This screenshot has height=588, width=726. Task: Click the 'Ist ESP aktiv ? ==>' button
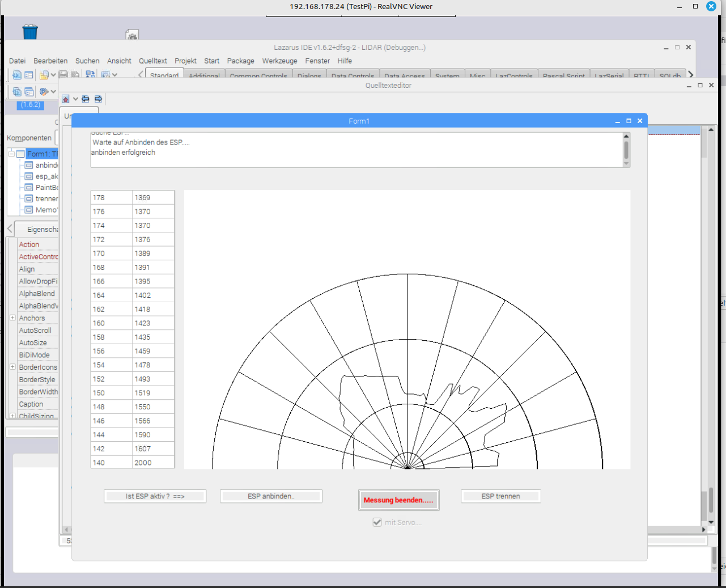coord(155,496)
